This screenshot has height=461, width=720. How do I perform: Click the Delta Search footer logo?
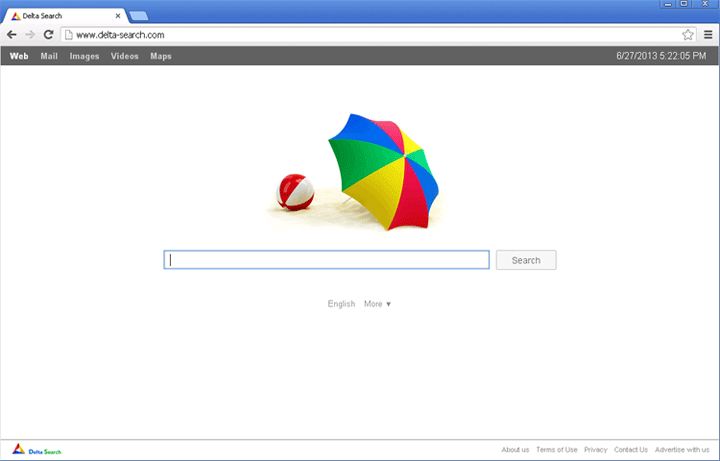tap(36, 451)
